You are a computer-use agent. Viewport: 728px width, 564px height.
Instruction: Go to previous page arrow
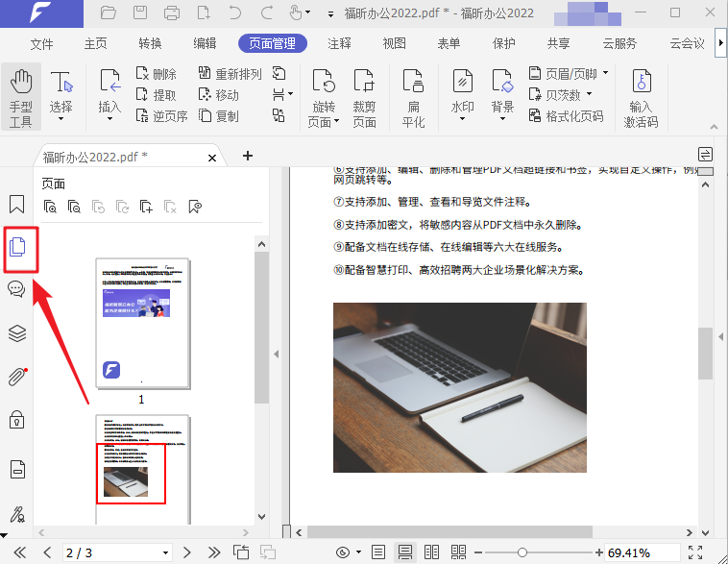coord(47,552)
